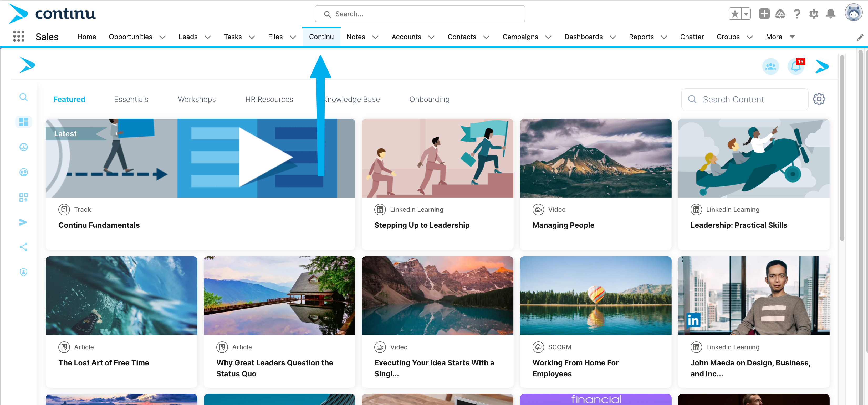Click the Continu page vertical scrollbar
The image size is (868, 405).
click(x=842, y=148)
